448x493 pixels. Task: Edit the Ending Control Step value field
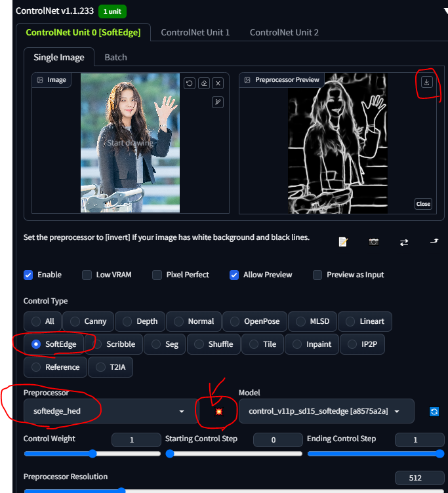(420, 440)
